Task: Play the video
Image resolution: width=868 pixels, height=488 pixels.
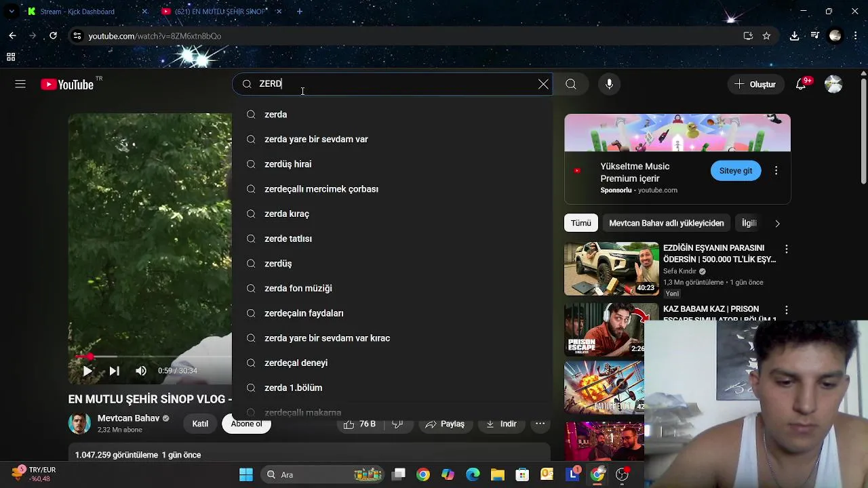Action: click(87, 371)
